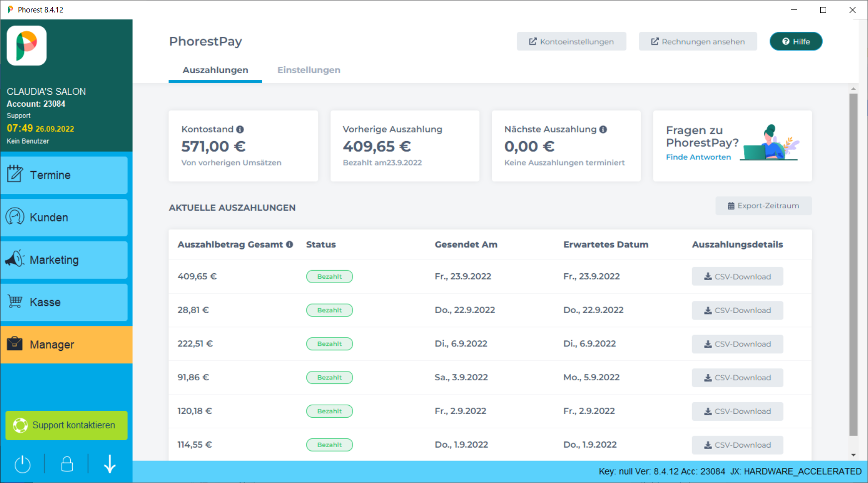
Task: Open the Termine calendar section
Action: (64, 175)
